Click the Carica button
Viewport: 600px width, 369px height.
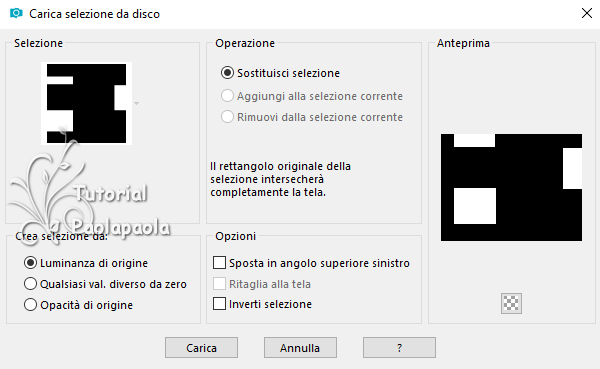tap(201, 348)
